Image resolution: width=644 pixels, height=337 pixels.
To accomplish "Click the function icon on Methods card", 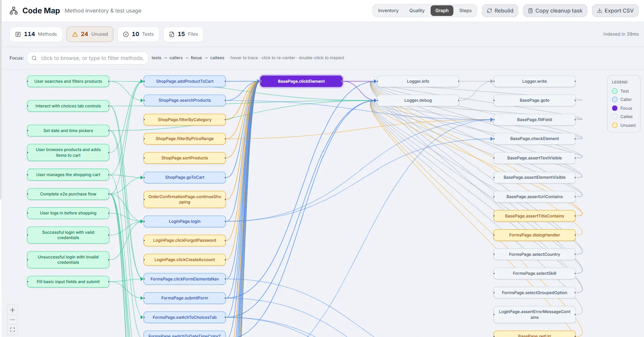I will click(x=18, y=34).
